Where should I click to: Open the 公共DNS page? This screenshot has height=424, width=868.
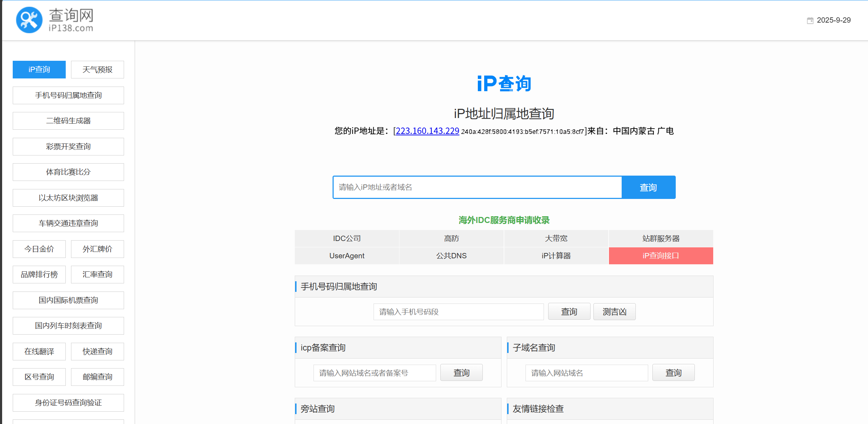tap(451, 255)
